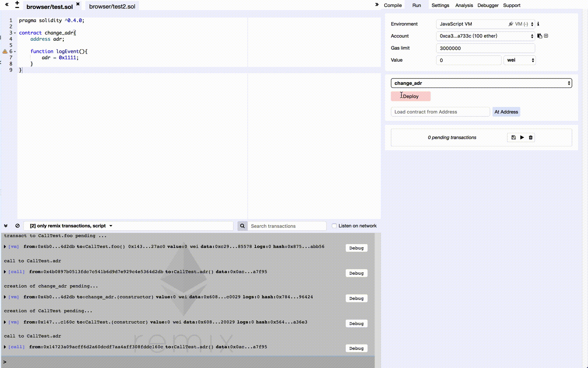Clear the console with the ban icon

click(x=17, y=226)
